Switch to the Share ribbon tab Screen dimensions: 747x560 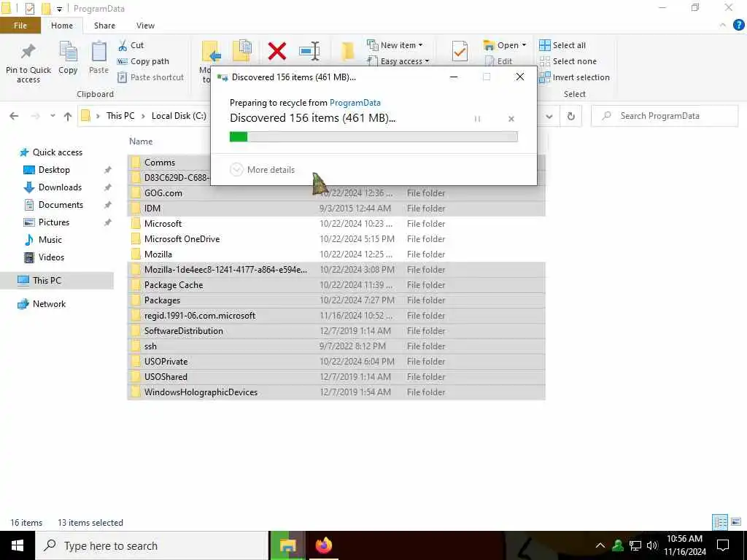(104, 26)
